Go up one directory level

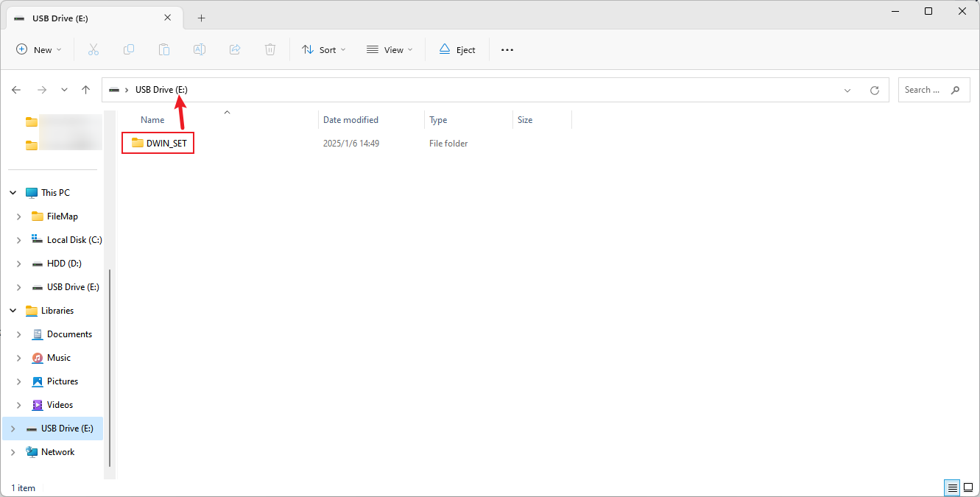[85, 90]
